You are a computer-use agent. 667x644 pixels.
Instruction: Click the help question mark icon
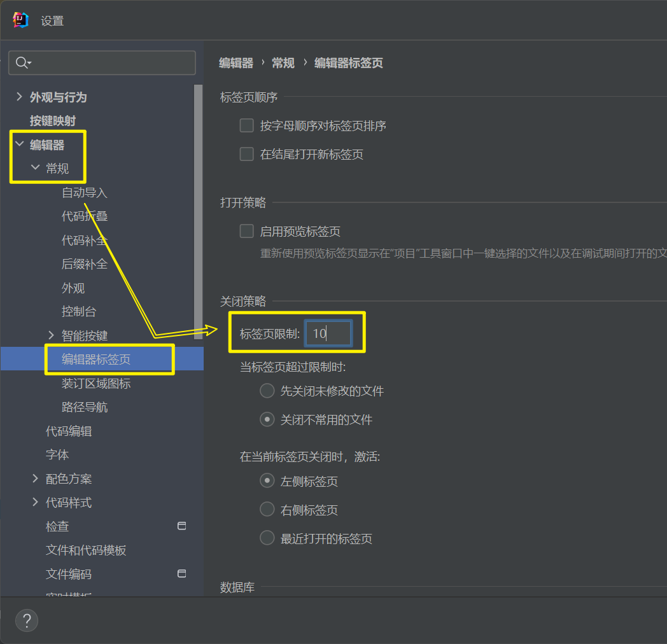[x=27, y=620]
